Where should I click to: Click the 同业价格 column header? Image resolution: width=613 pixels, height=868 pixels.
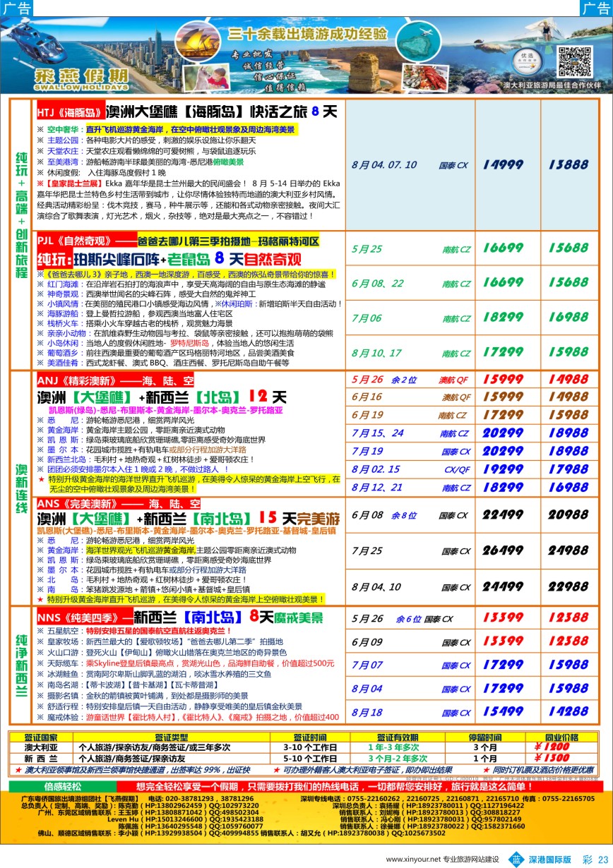562,737
